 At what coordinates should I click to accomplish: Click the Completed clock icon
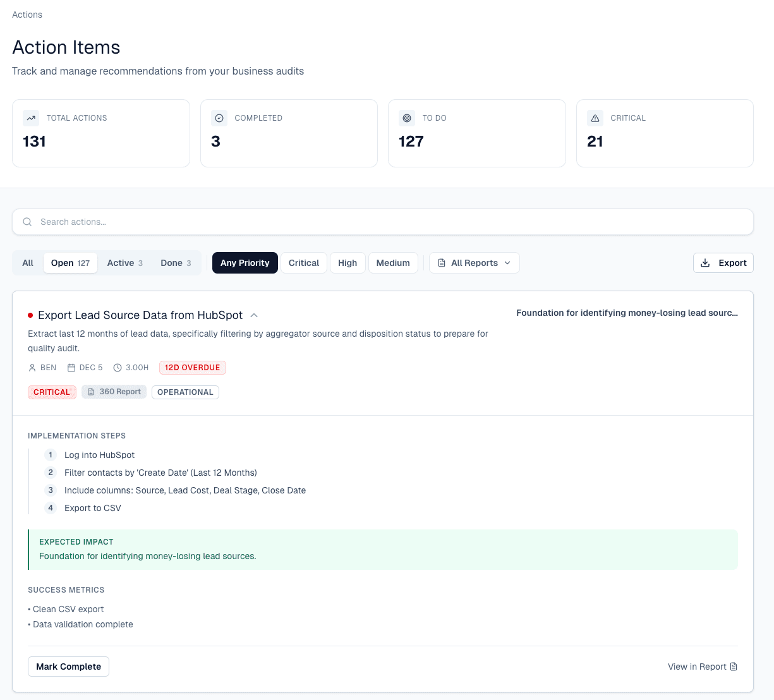219,118
